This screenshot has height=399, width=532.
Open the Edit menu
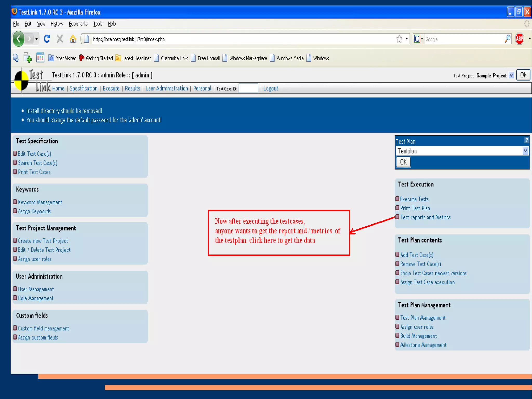point(28,24)
